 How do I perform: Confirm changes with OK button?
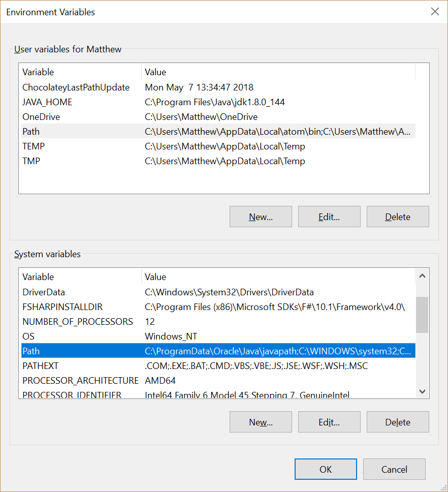coord(326,470)
